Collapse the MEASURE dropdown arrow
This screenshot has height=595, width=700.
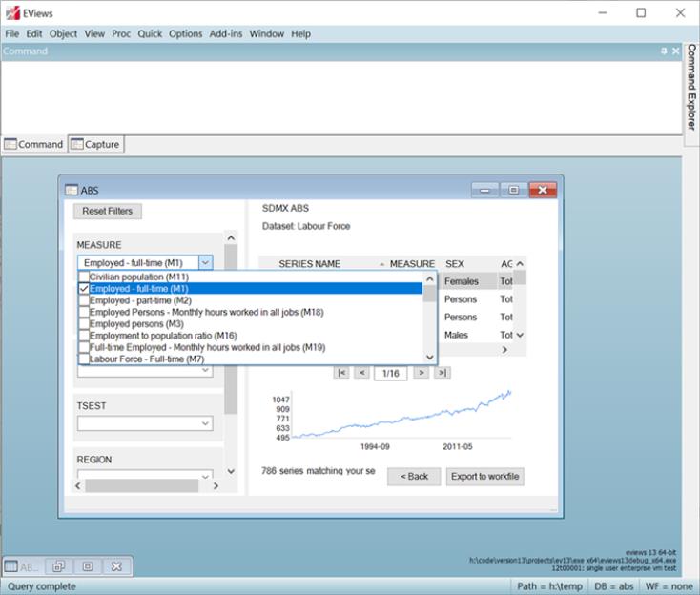(x=205, y=262)
